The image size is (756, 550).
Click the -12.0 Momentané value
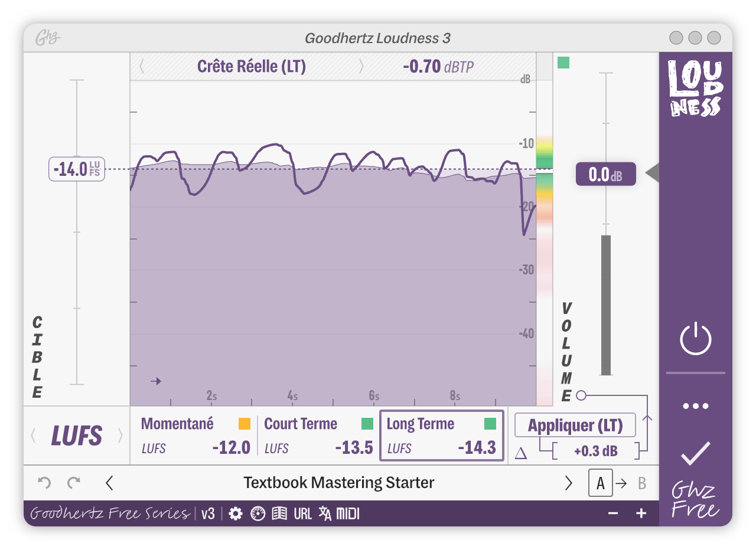pos(232,448)
